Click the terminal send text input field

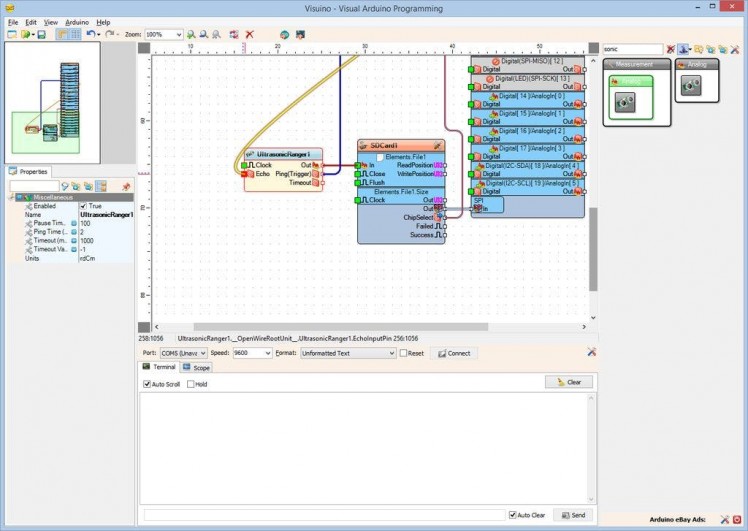coord(324,515)
